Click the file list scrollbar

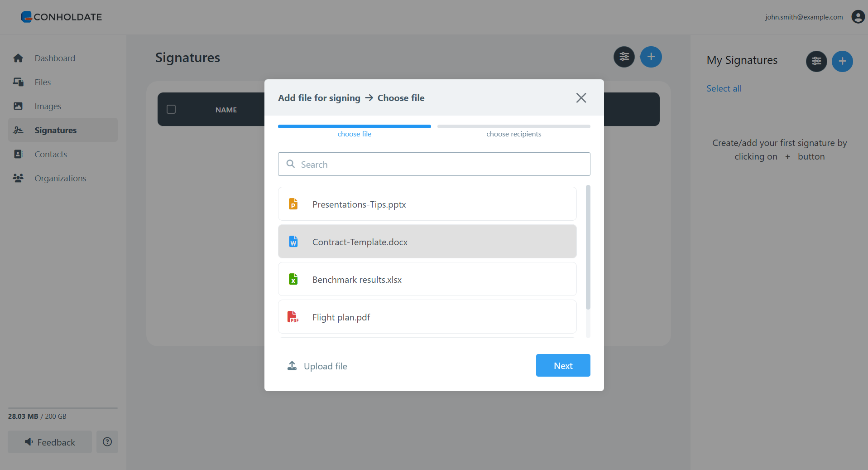tap(588, 247)
